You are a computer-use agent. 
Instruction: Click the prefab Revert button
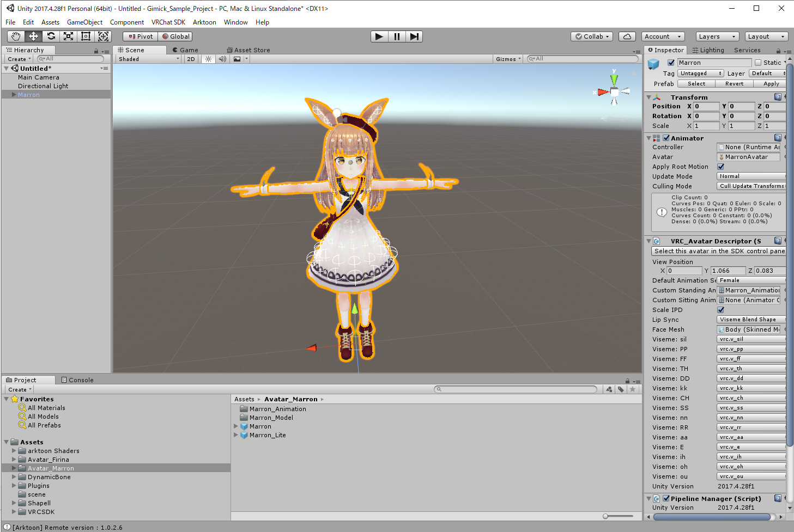point(734,84)
